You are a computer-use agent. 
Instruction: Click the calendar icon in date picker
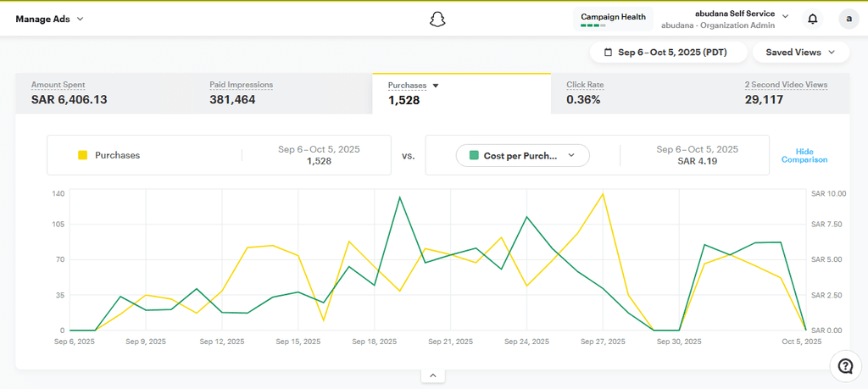pos(608,53)
